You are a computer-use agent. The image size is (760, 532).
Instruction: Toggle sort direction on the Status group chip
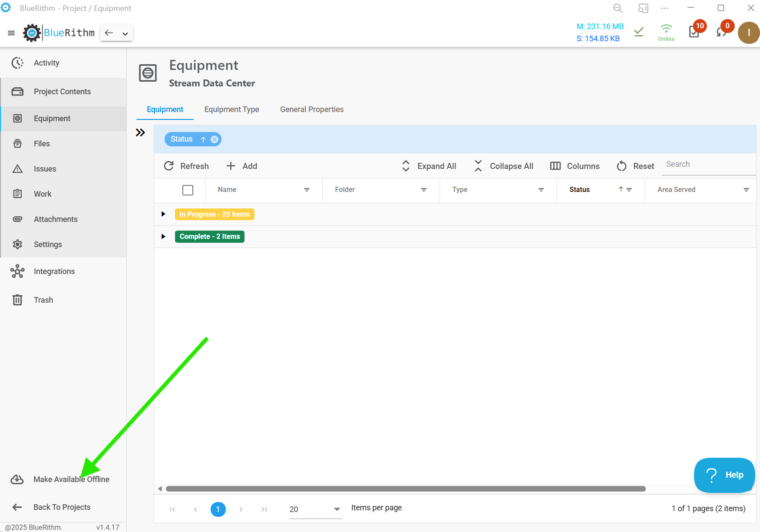point(203,139)
